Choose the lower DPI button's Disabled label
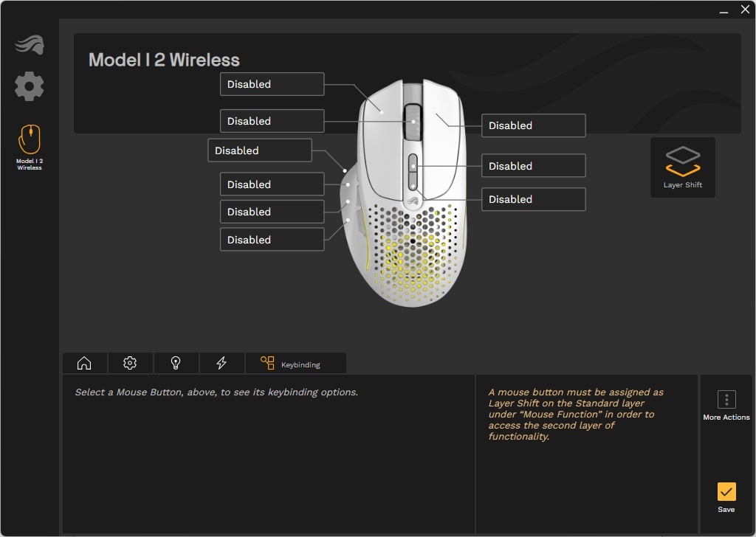756x537 pixels. tap(533, 199)
